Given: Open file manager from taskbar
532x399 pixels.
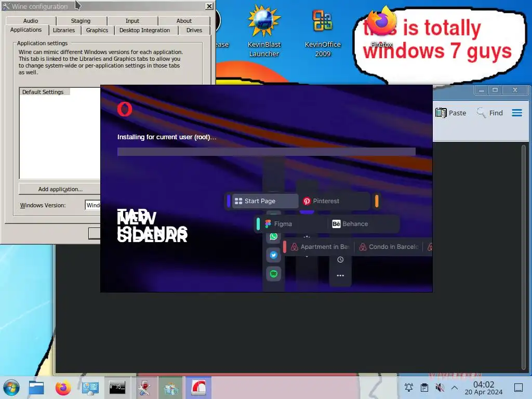Looking at the screenshot, I should click(x=36, y=388).
